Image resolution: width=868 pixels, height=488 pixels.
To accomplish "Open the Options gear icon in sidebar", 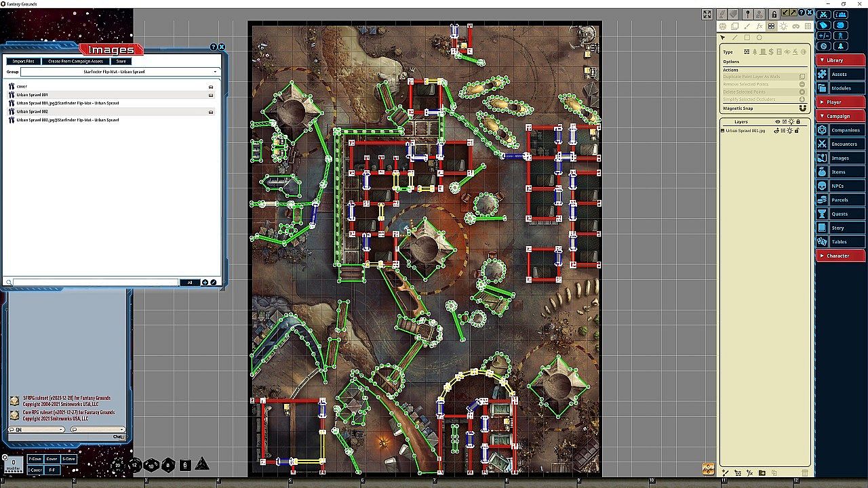I will tap(824, 46).
